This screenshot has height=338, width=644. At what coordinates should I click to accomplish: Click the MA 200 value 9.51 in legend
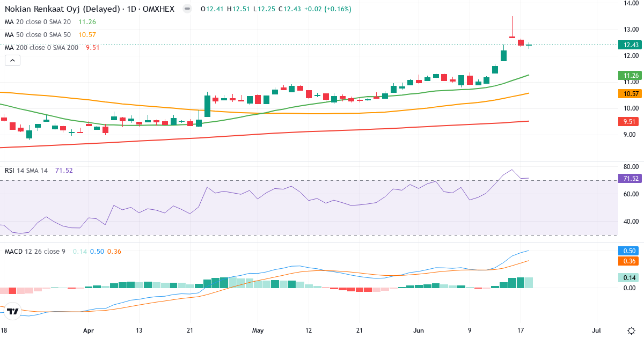pos(92,48)
